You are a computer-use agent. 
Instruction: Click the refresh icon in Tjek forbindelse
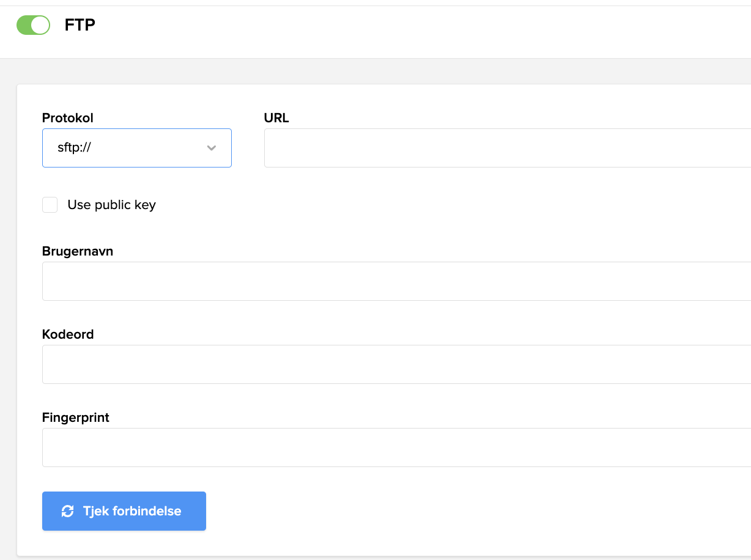68,511
